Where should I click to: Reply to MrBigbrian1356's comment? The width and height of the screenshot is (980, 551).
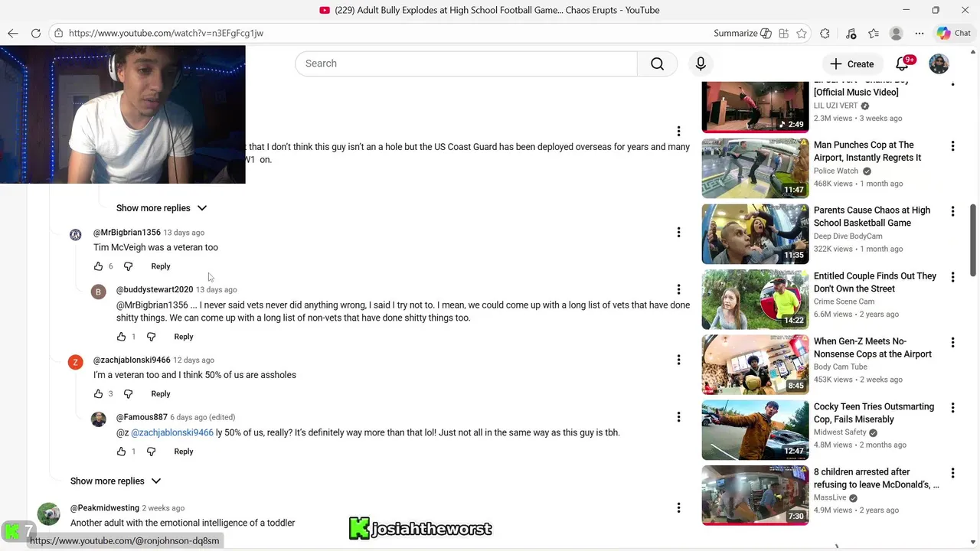click(x=161, y=266)
